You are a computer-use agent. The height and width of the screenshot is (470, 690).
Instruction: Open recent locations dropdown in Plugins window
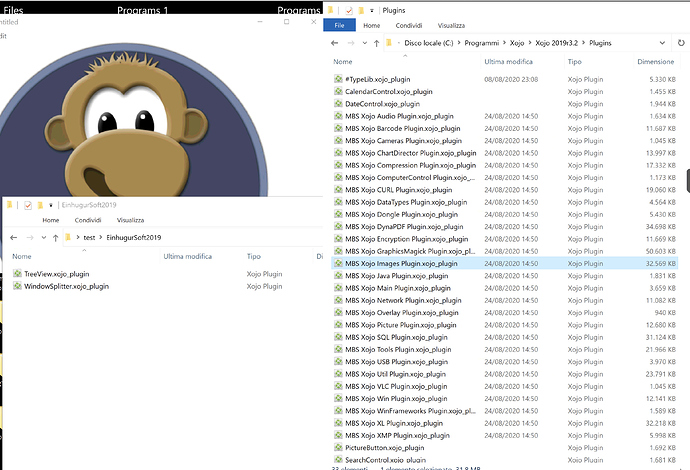364,43
